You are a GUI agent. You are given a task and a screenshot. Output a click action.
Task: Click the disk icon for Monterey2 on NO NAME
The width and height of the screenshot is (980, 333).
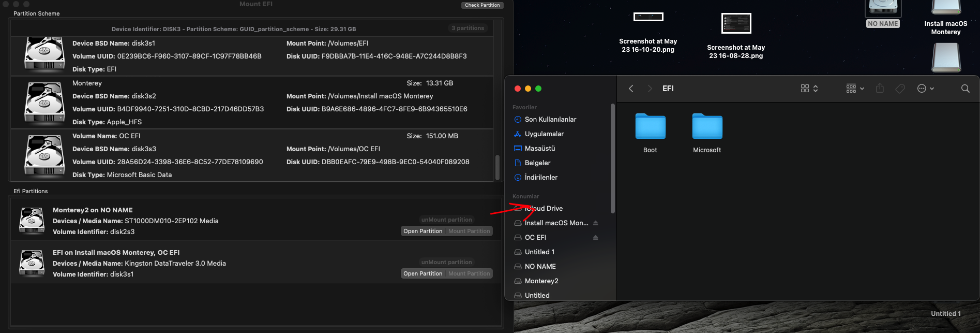(x=32, y=221)
